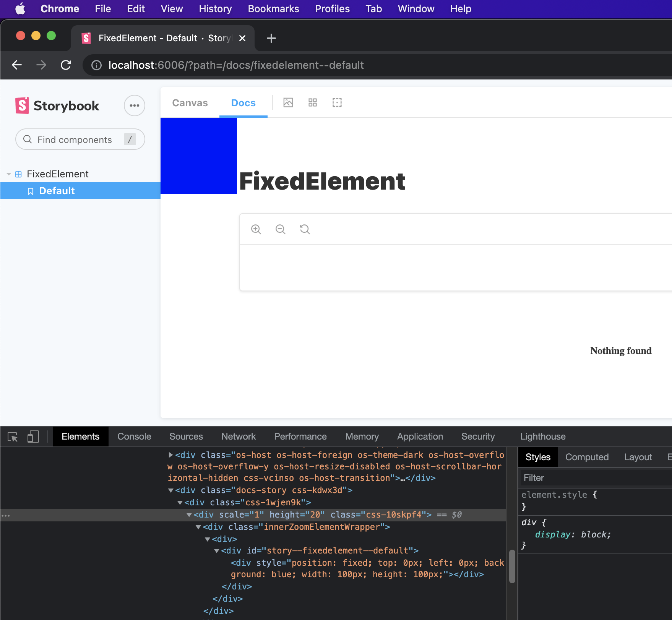This screenshot has width=672, height=620.
Task: Open the Chrome menu in the menu bar
Action: (x=60, y=8)
